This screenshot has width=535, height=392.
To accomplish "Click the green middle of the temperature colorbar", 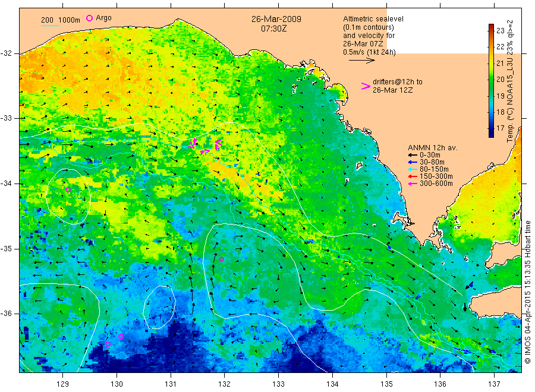I will point(491,81).
